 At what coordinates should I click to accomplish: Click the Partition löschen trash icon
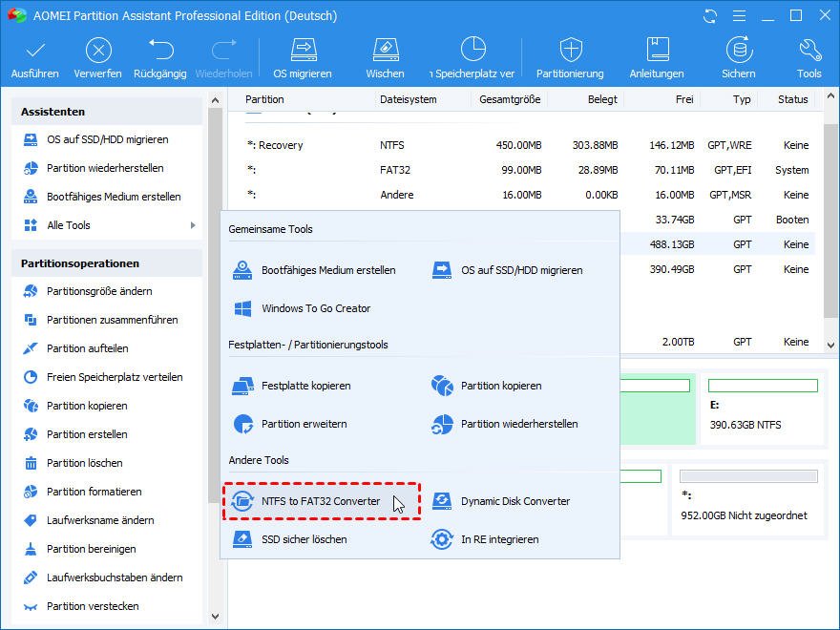click(x=31, y=463)
